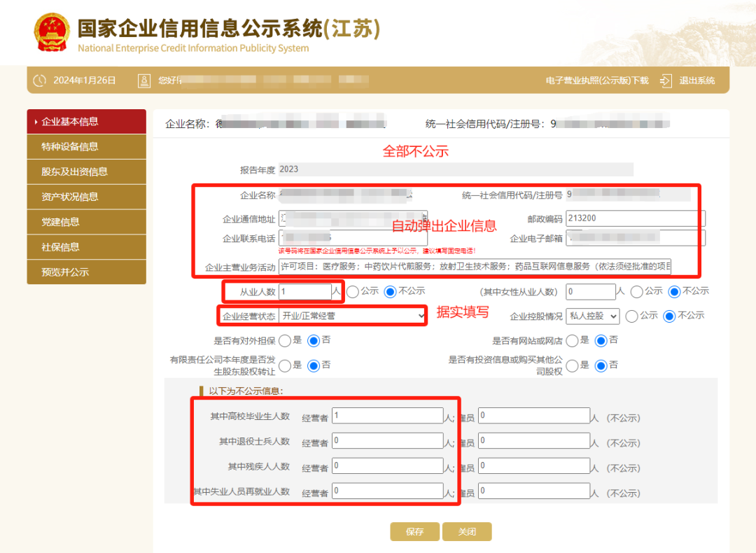Open the 企业经营状态 dropdown
Image resolution: width=756 pixels, height=553 pixels.
tap(351, 316)
